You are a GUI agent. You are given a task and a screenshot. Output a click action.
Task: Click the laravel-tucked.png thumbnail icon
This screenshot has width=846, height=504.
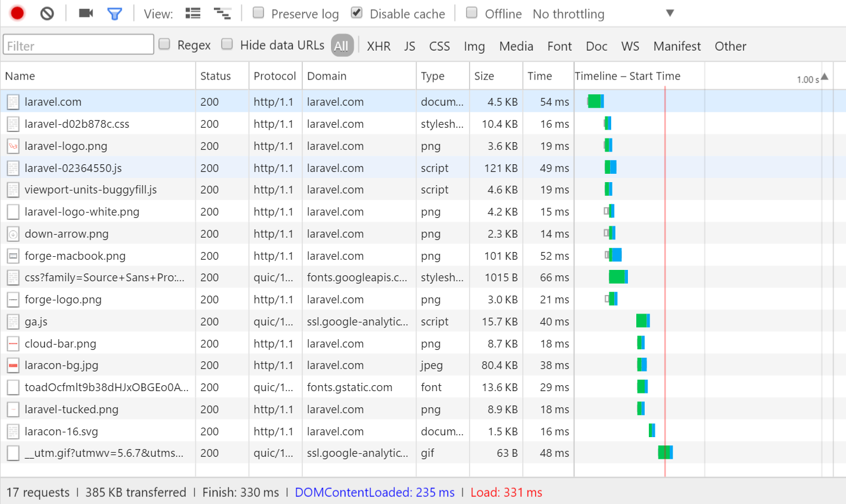pos(13,410)
